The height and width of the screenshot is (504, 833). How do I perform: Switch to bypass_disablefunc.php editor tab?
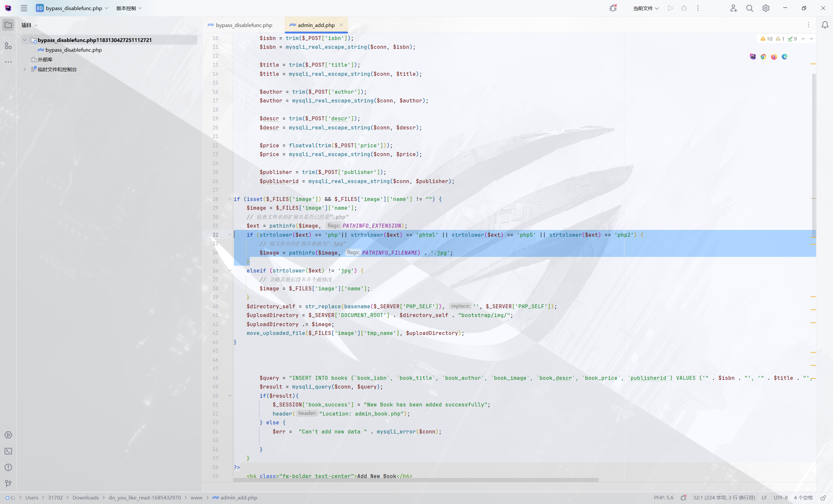(243, 25)
